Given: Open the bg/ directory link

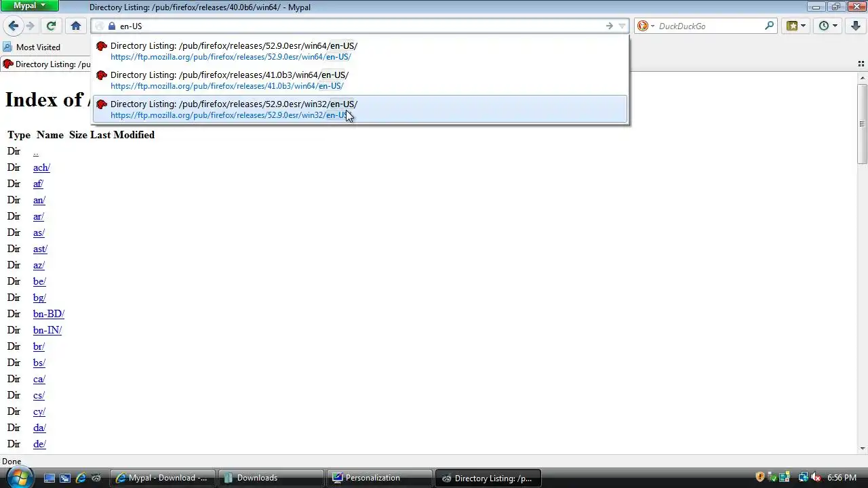Looking at the screenshot, I should pos(39,298).
